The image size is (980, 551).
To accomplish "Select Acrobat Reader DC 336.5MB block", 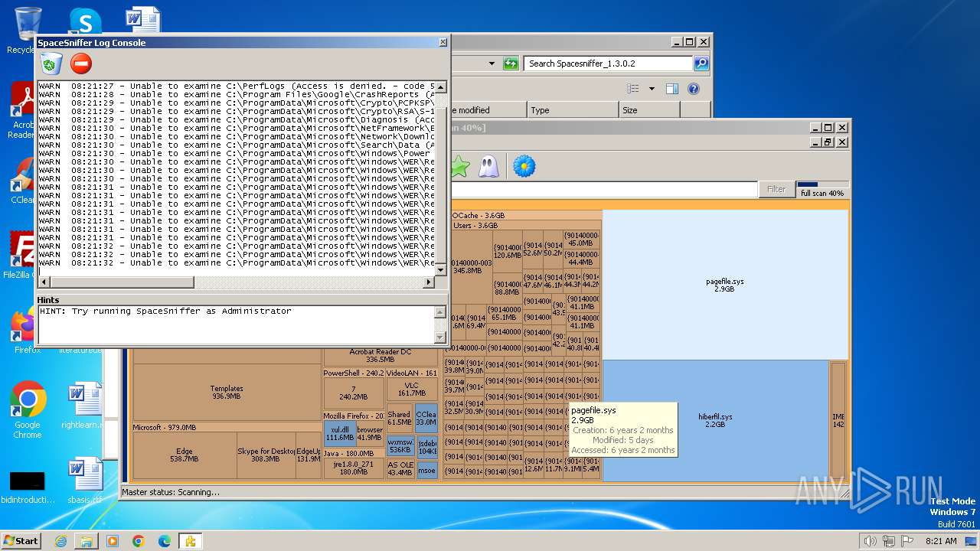I will click(x=380, y=356).
